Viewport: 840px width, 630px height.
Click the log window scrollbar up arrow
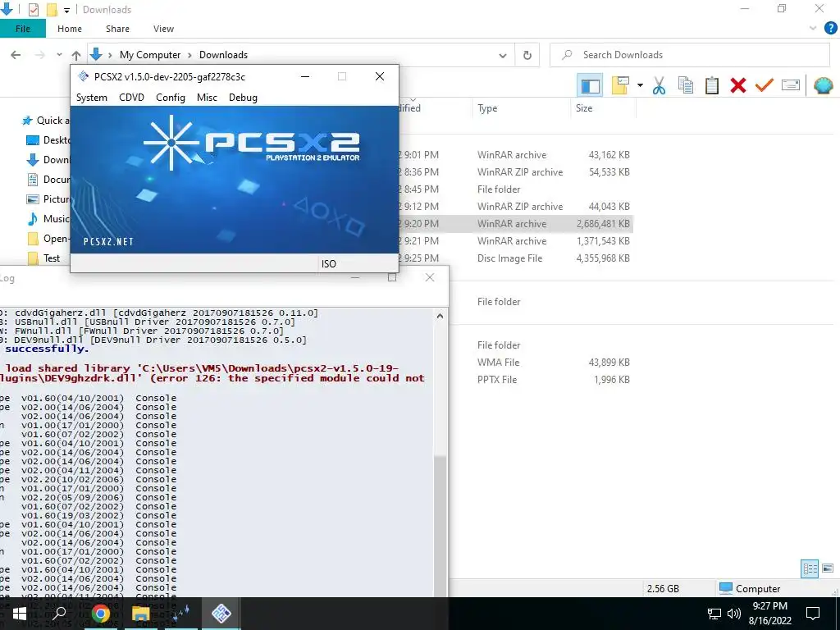point(440,316)
